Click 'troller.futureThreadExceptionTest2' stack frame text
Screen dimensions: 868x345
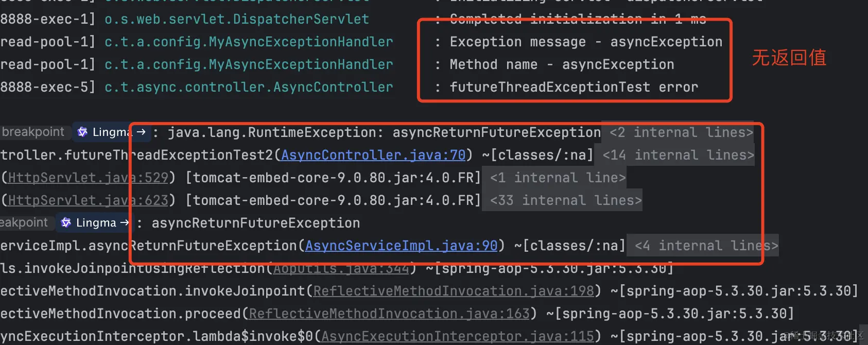click(137, 155)
